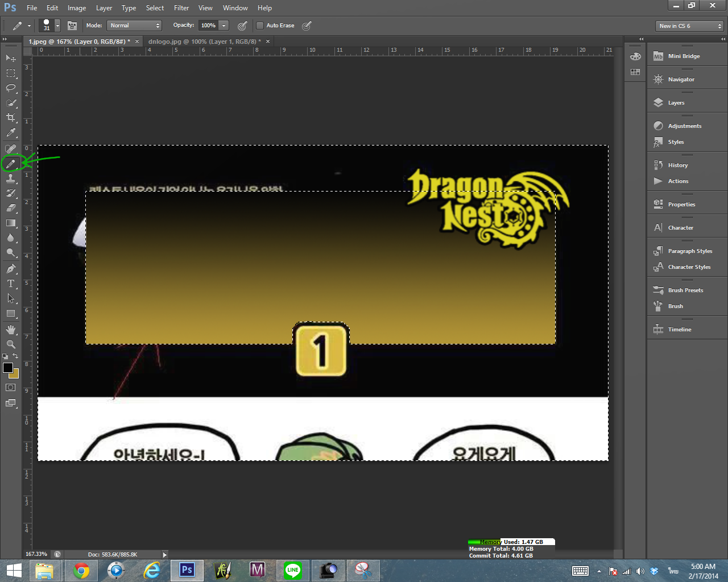Select the Clone Stamp tool
This screenshot has height=582, width=728.
pos(11,178)
